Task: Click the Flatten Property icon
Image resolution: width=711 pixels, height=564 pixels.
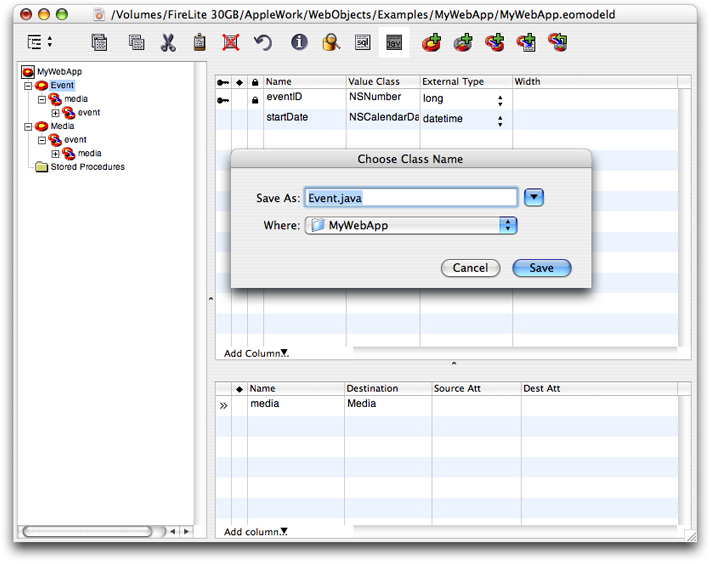Action: [558, 43]
